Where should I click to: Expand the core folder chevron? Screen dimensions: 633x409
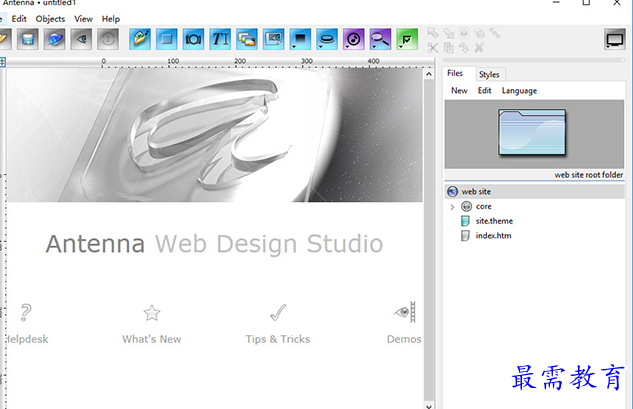pos(452,207)
